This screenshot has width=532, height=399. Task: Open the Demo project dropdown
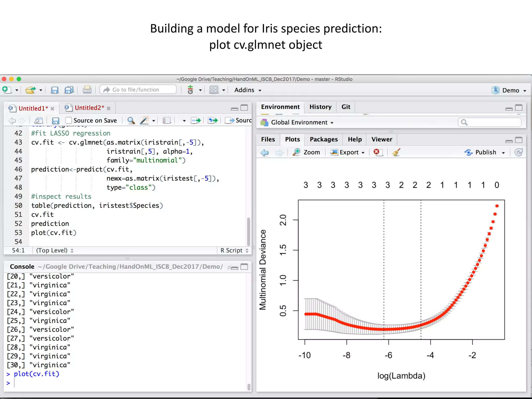[509, 90]
